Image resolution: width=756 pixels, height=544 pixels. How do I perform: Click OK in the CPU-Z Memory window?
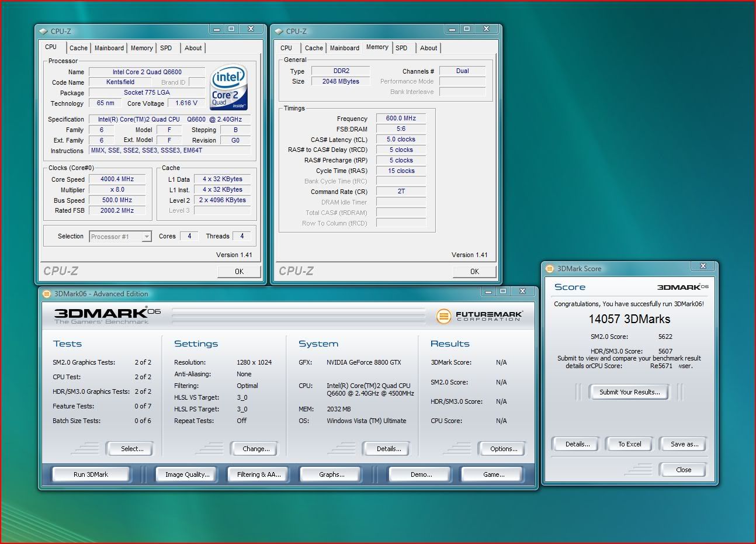click(x=474, y=271)
